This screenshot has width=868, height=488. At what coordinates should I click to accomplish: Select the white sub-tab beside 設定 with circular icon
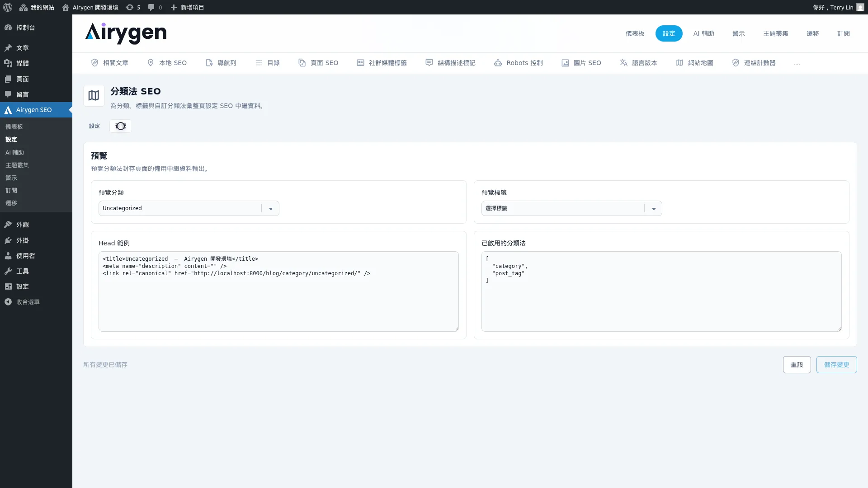point(121,126)
